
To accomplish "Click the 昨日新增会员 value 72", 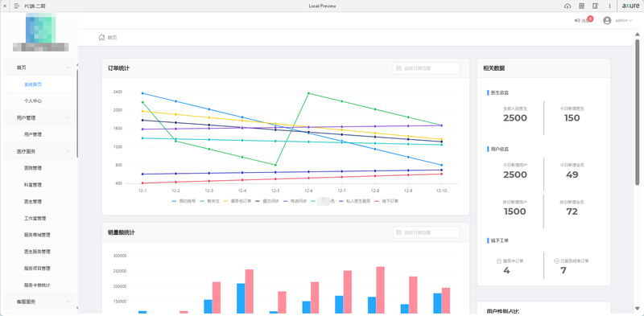I will (x=572, y=211).
